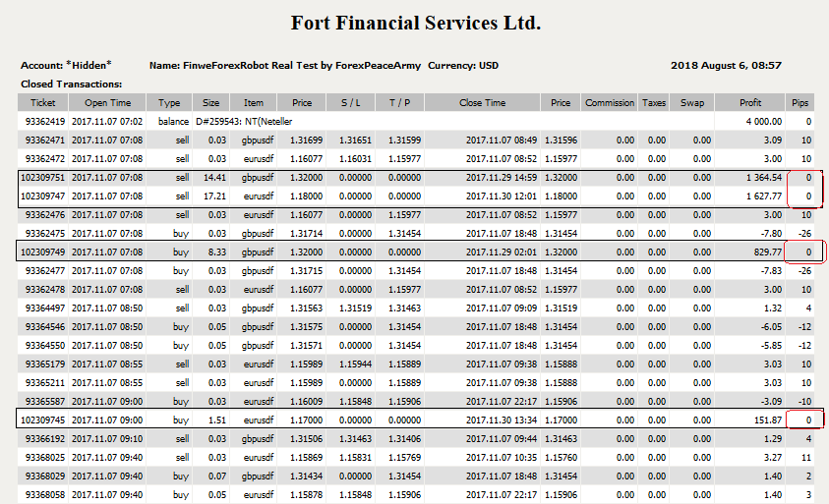Viewport: 829px width, 504px height.
Task: Select ticket number 93365587
Action: (45, 402)
